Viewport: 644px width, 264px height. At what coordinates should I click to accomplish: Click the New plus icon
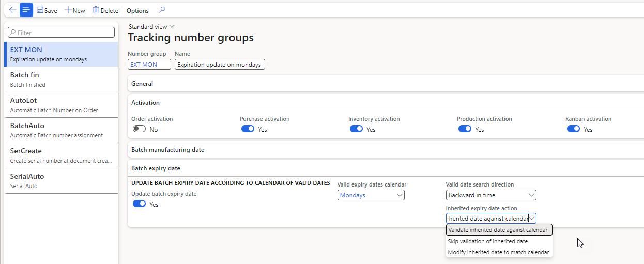click(x=68, y=10)
